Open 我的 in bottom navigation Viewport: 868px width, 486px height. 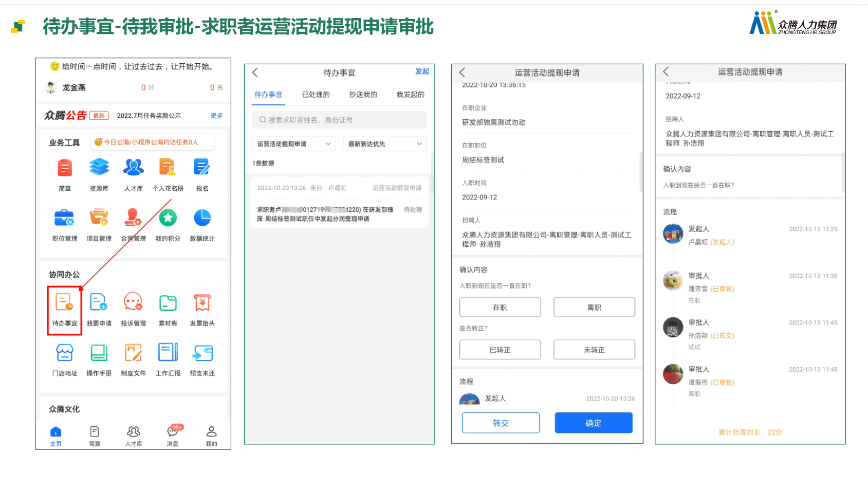pos(211,436)
